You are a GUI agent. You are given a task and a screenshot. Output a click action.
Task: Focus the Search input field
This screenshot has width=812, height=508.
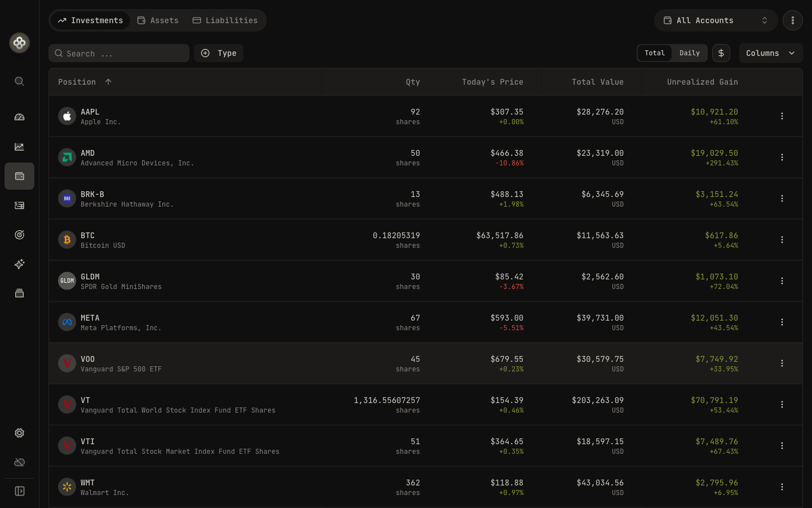tap(119, 53)
